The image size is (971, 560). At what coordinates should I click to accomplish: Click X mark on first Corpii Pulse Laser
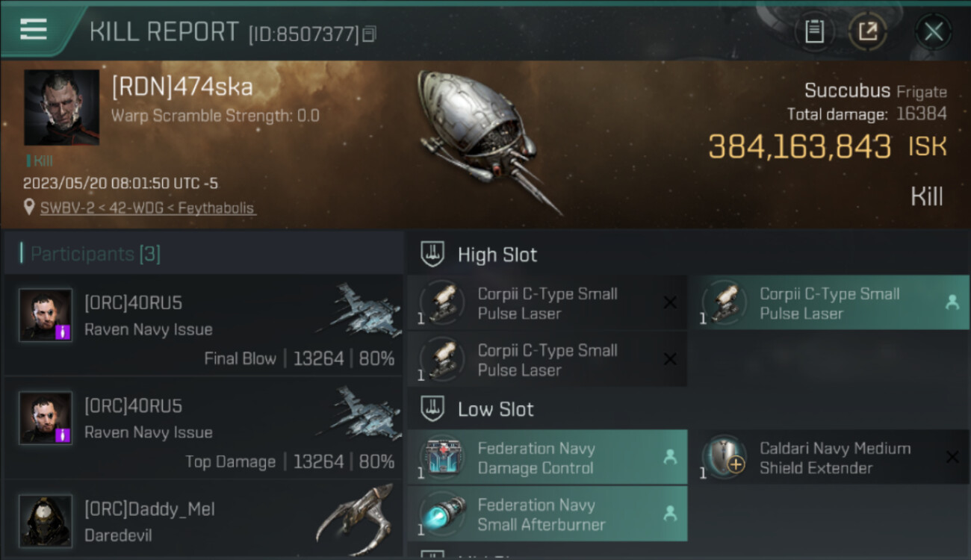(670, 302)
